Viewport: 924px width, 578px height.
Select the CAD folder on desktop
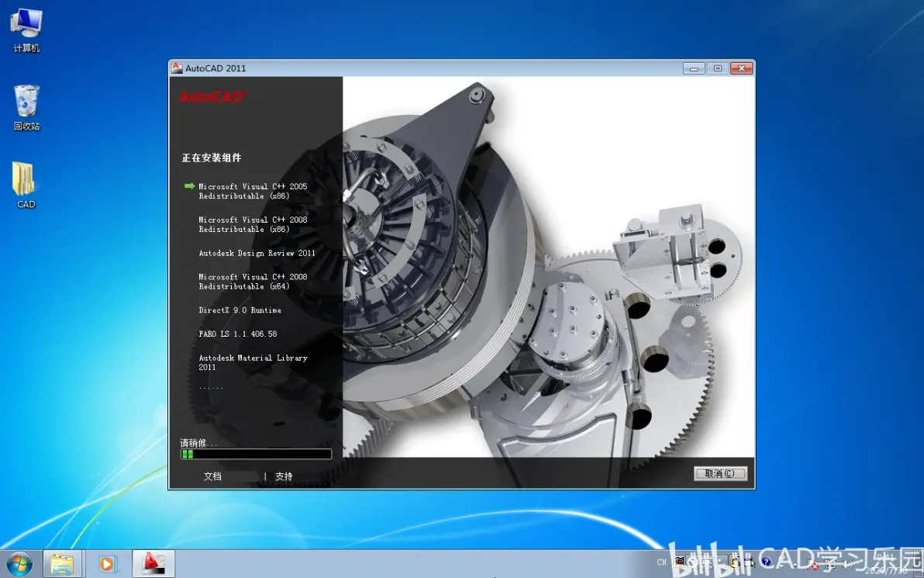(26, 185)
